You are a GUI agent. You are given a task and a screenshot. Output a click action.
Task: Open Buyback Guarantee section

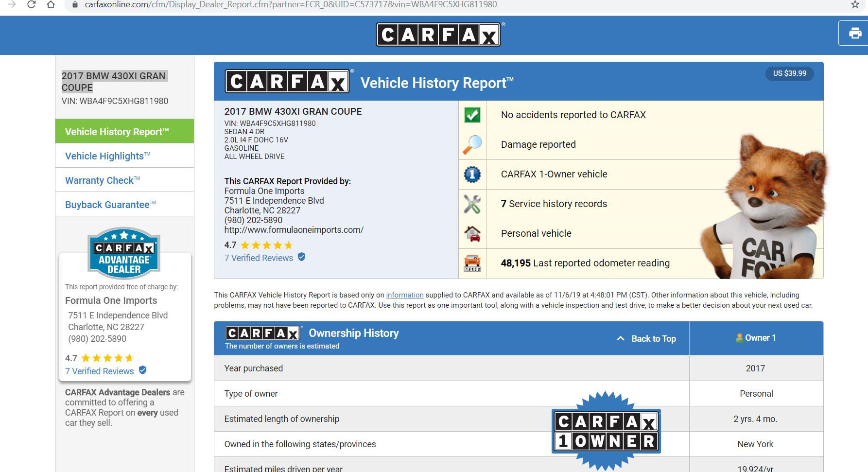coord(124,204)
